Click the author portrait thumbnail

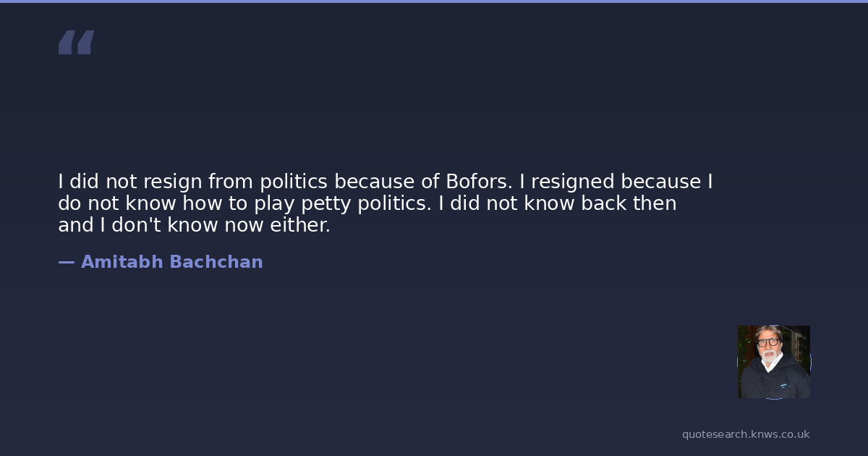(773, 362)
